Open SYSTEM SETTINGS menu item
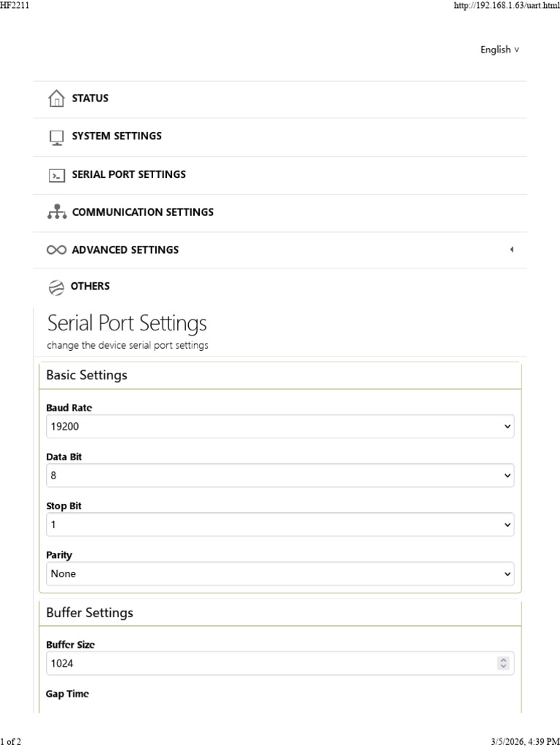 pos(280,137)
